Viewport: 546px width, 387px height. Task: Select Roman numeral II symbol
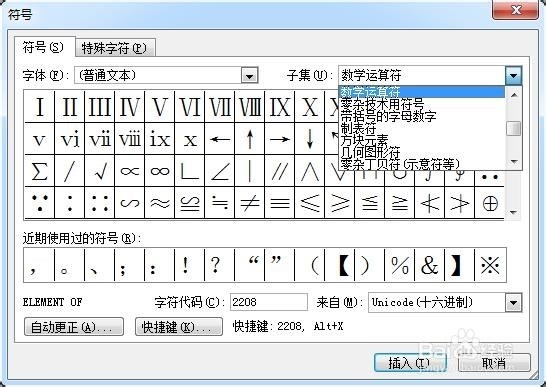(x=69, y=107)
